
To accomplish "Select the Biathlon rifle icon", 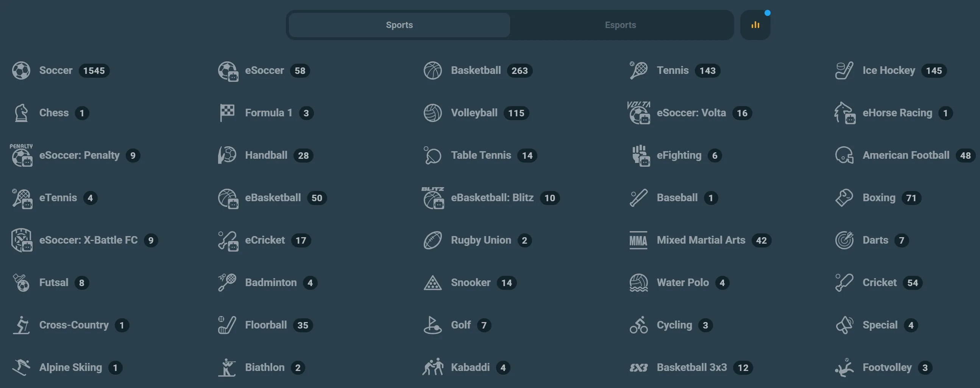I will pos(227,367).
